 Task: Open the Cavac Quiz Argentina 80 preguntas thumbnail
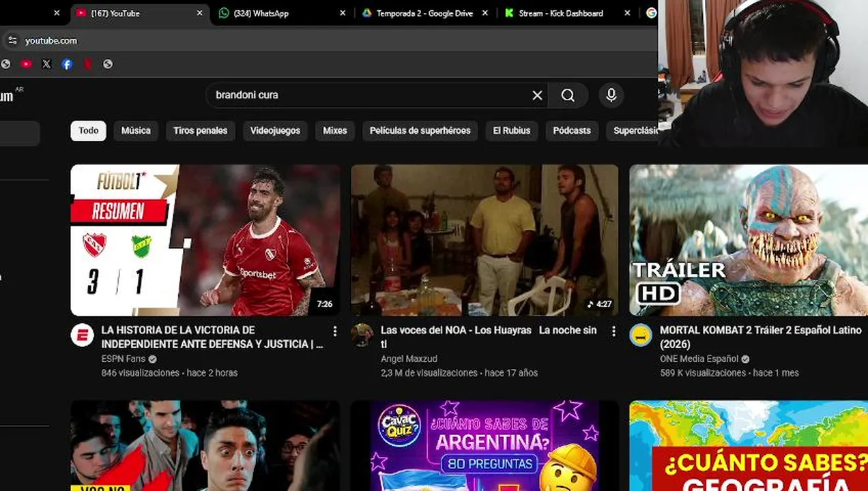pos(484,445)
